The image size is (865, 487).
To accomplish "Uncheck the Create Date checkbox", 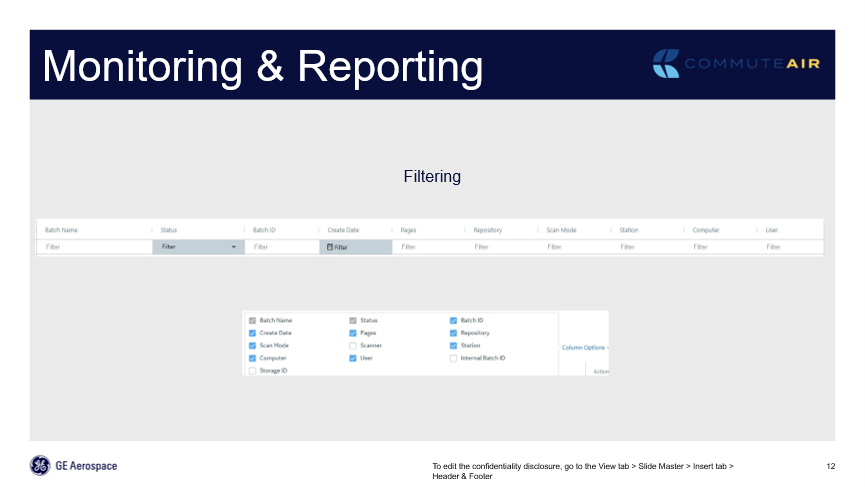I will [x=252, y=333].
